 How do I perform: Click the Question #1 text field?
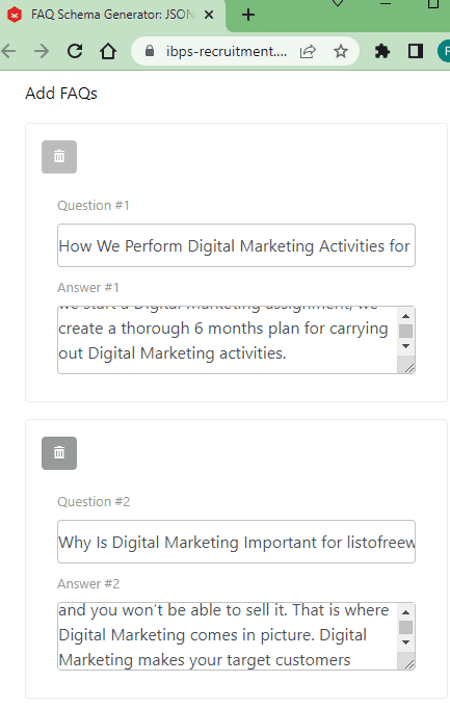[x=236, y=246]
